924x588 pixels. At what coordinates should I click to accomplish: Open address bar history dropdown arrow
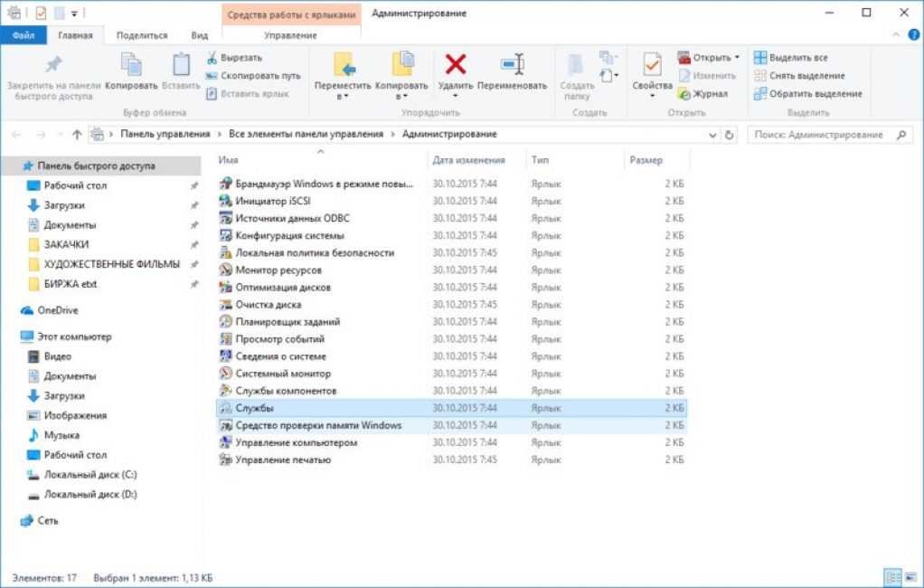point(712,135)
